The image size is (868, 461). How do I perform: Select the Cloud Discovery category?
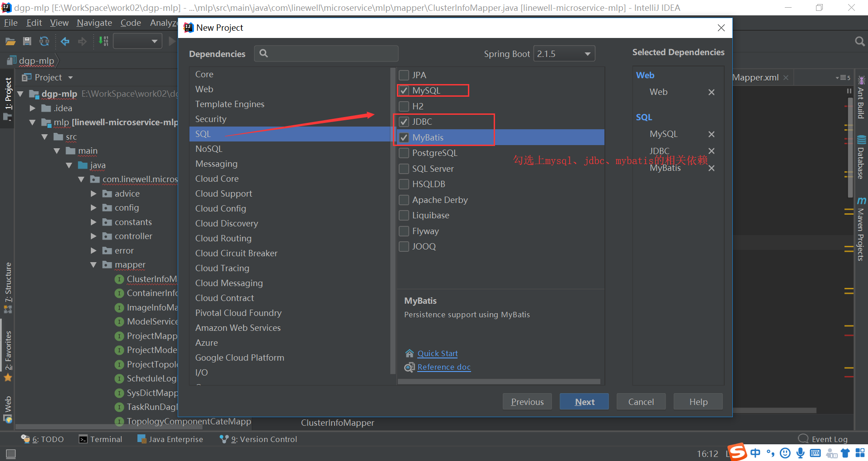pyautogui.click(x=289, y=223)
